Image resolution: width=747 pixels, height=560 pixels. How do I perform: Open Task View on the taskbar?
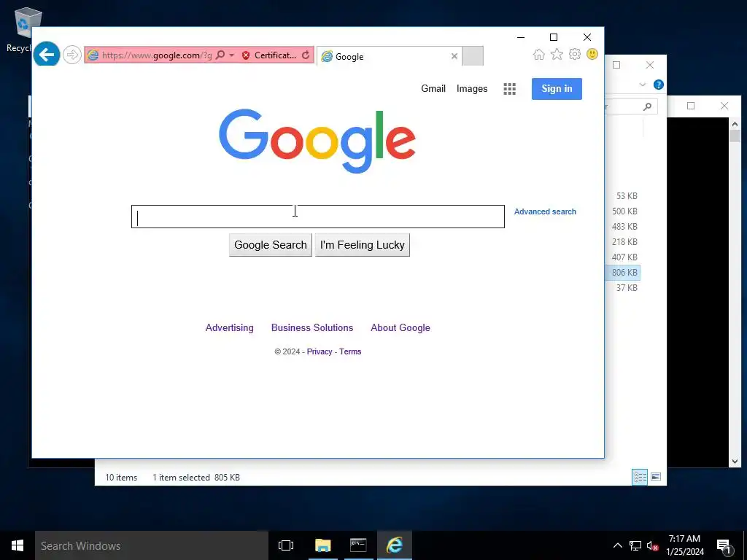click(x=286, y=545)
